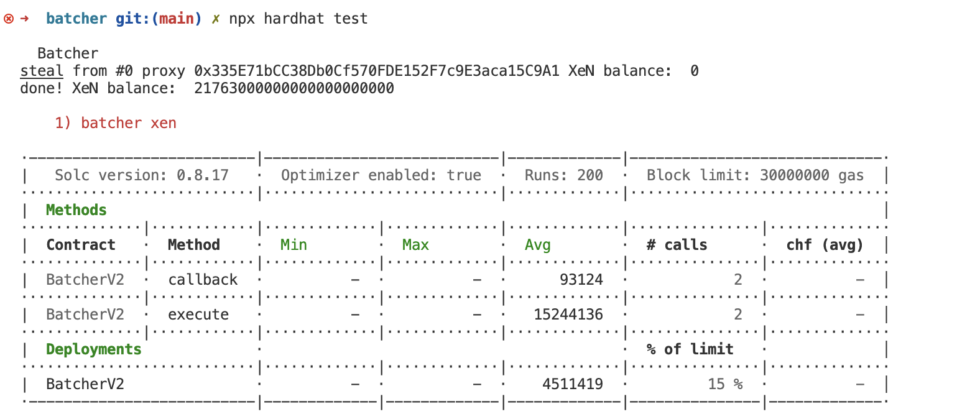The image size is (980, 419).
Task: Click the Deployments section heading
Action: pyautogui.click(x=93, y=349)
